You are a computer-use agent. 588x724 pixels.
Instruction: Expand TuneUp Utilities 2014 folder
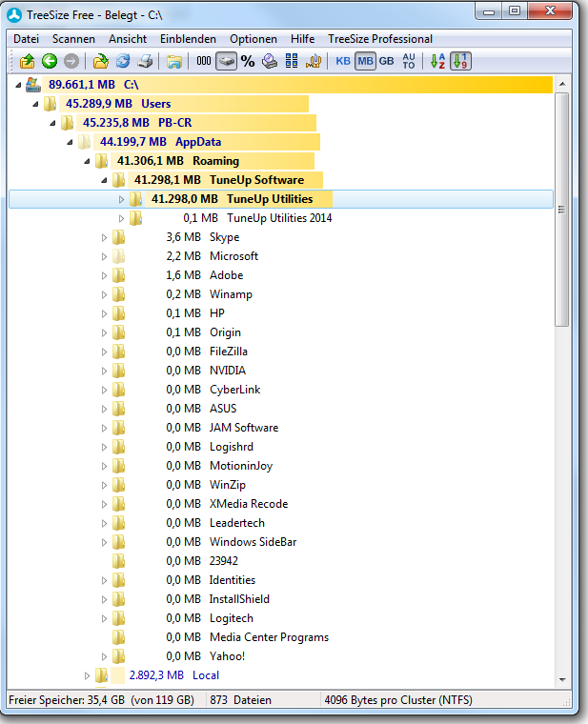pos(121,218)
